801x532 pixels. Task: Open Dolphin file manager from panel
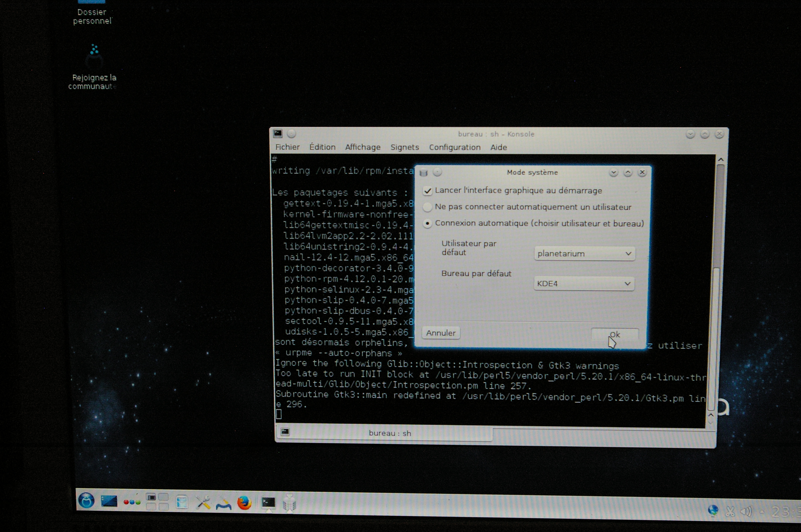point(182,502)
